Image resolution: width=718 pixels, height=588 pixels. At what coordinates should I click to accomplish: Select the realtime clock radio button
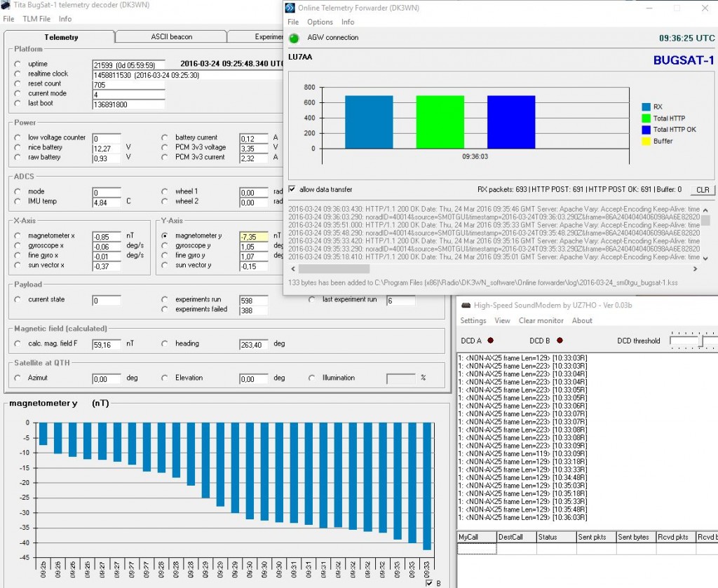(x=18, y=74)
